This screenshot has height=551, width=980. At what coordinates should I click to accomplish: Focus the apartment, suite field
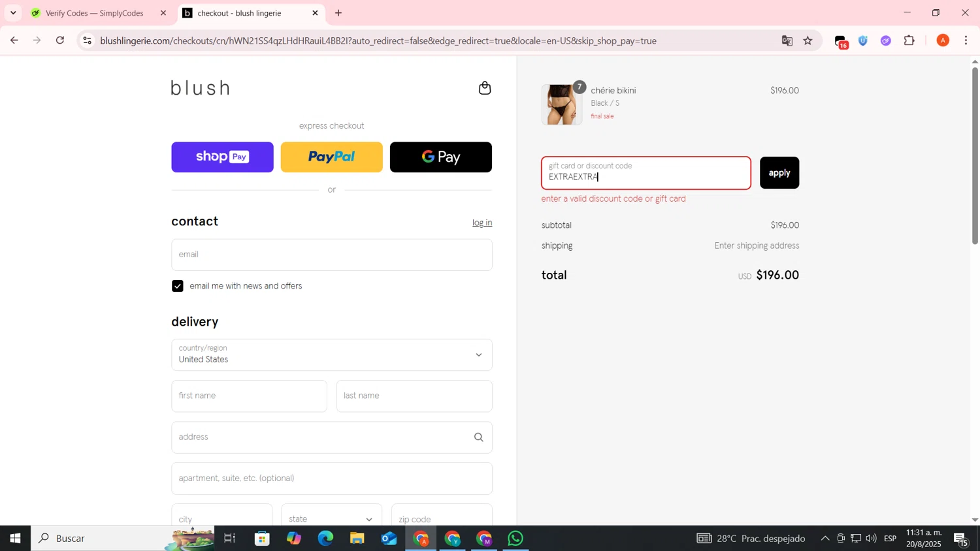(x=332, y=479)
